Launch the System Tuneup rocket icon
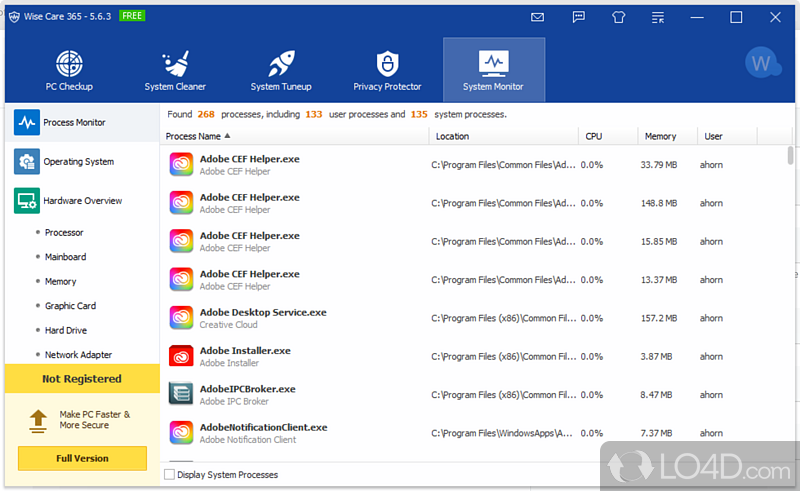 point(279,65)
